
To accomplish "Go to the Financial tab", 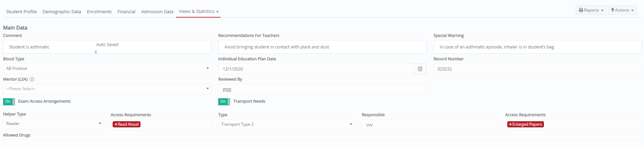I will click(126, 12).
